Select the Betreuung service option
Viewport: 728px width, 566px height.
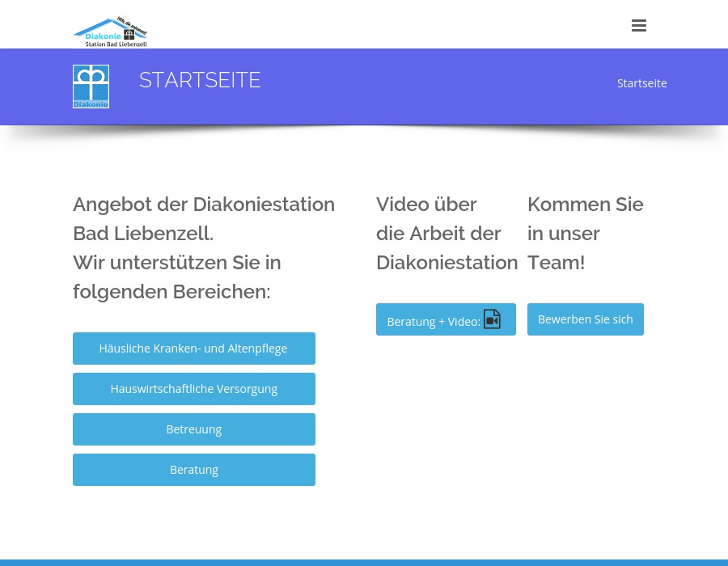(x=193, y=429)
